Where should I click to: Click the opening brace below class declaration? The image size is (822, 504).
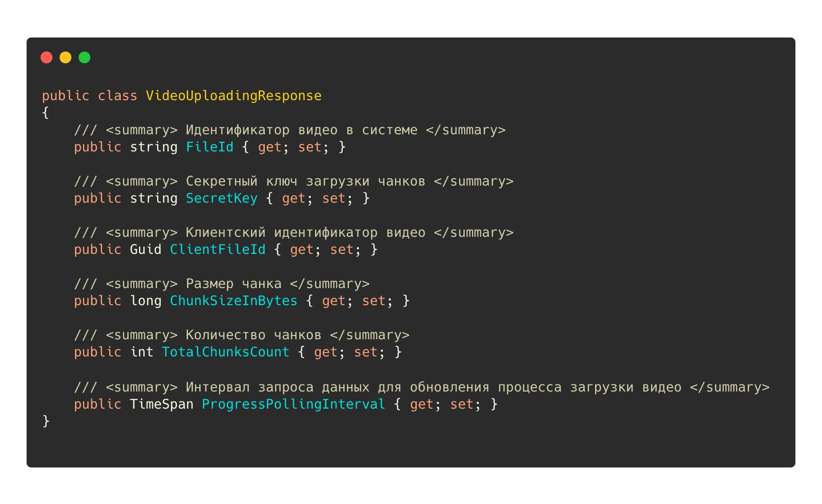coord(46,113)
